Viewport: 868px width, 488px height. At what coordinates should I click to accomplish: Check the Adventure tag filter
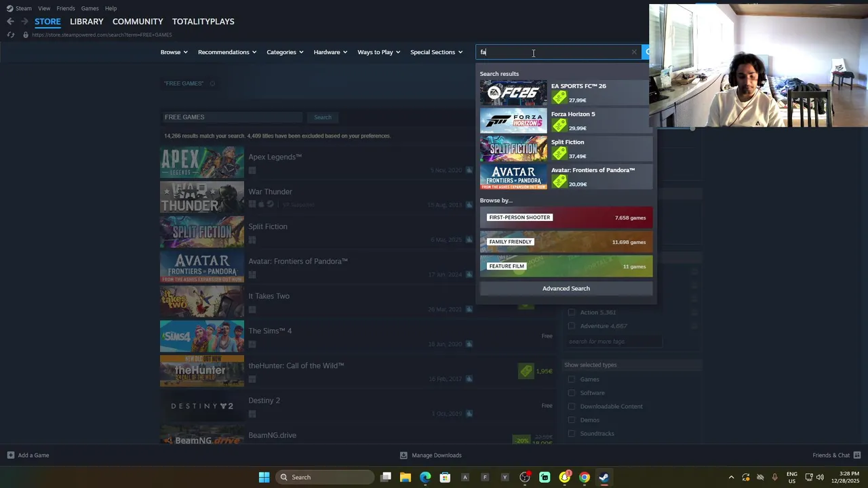tap(571, 326)
